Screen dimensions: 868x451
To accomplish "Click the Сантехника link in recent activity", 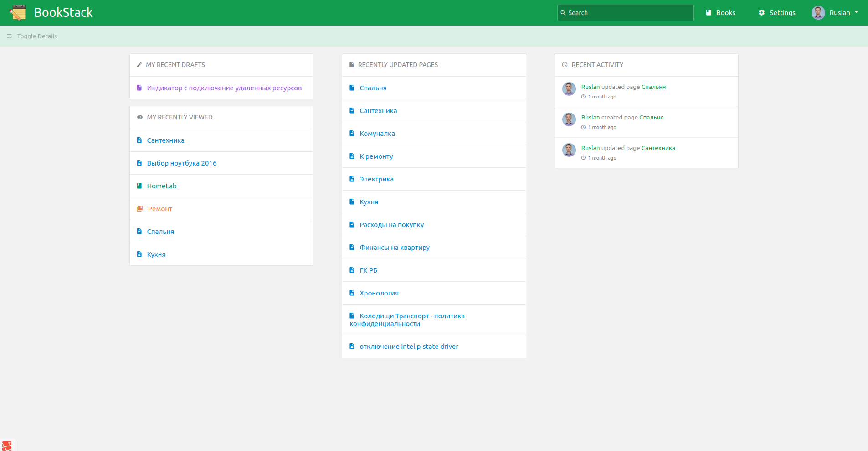I will point(658,148).
